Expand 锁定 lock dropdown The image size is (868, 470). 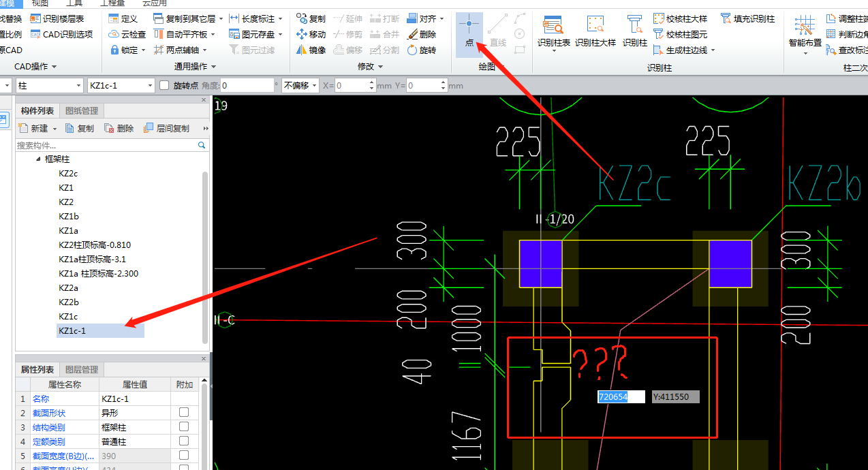coord(144,50)
